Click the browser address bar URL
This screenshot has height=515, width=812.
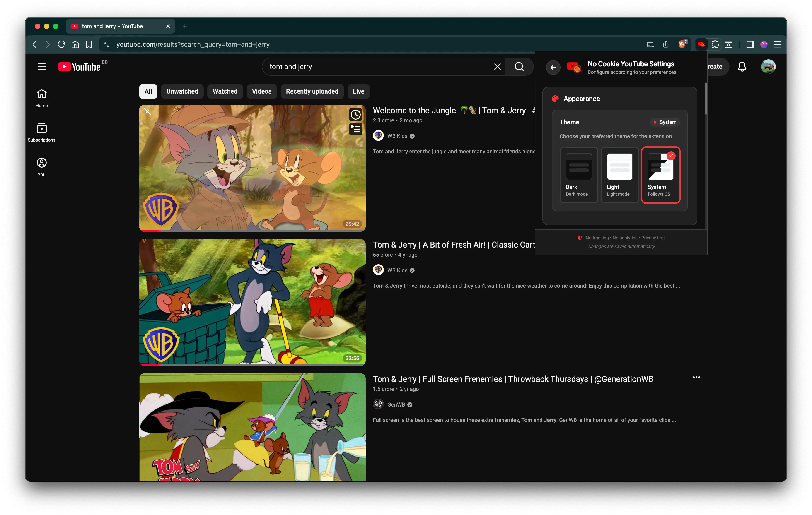tap(193, 44)
